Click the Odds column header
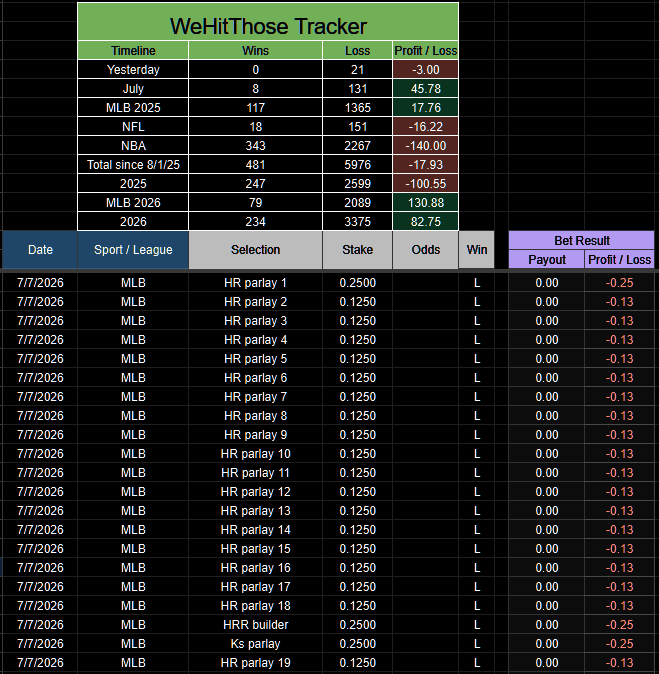The height and width of the screenshot is (674, 659). click(426, 250)
